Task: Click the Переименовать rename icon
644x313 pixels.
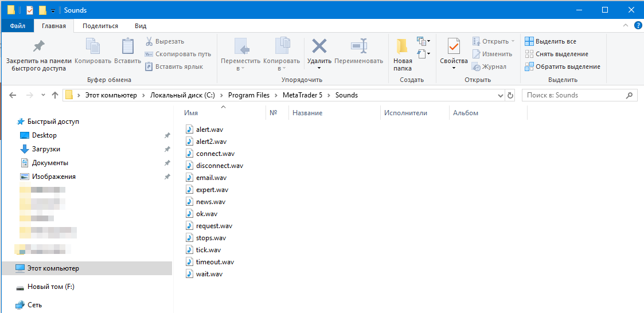Action: coord(358,46)
